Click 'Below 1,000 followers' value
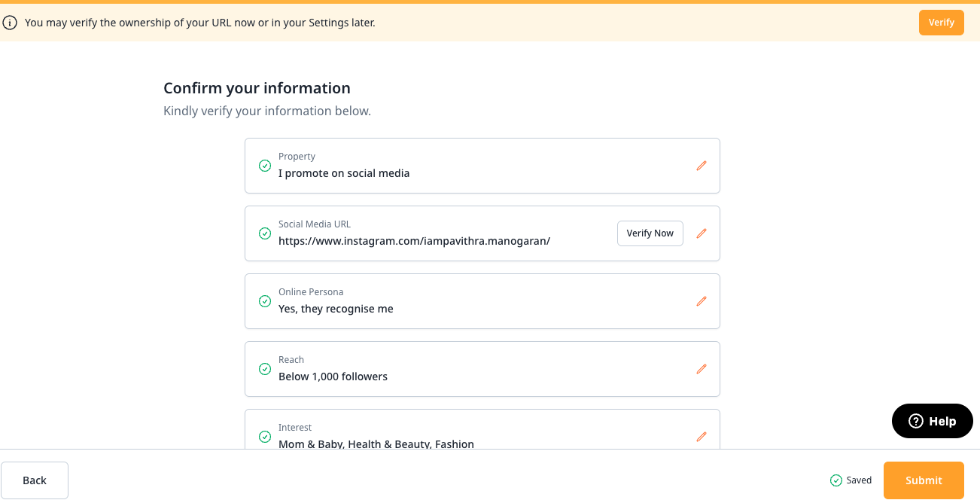The width and height of the screenshot is (980, 500). click(333, 377)
